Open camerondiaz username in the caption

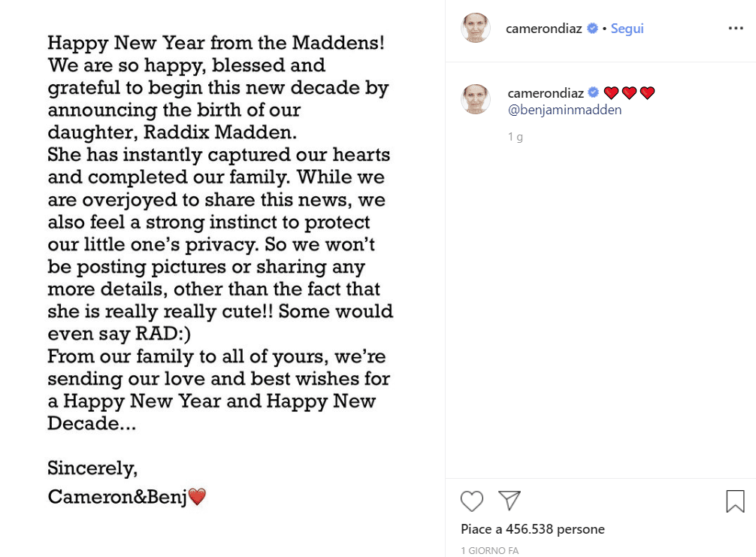[x=545, y=92]
